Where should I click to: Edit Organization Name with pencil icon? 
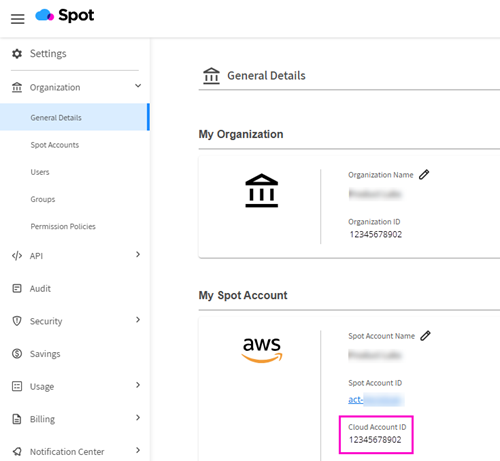[424, 175]
